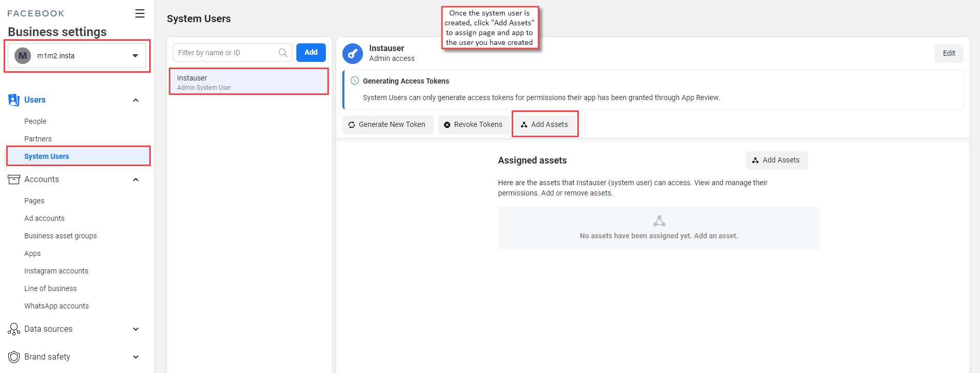Click the FACEBOOK logo text
This screenshot has height=373, width=980.
tap(36, 13)
